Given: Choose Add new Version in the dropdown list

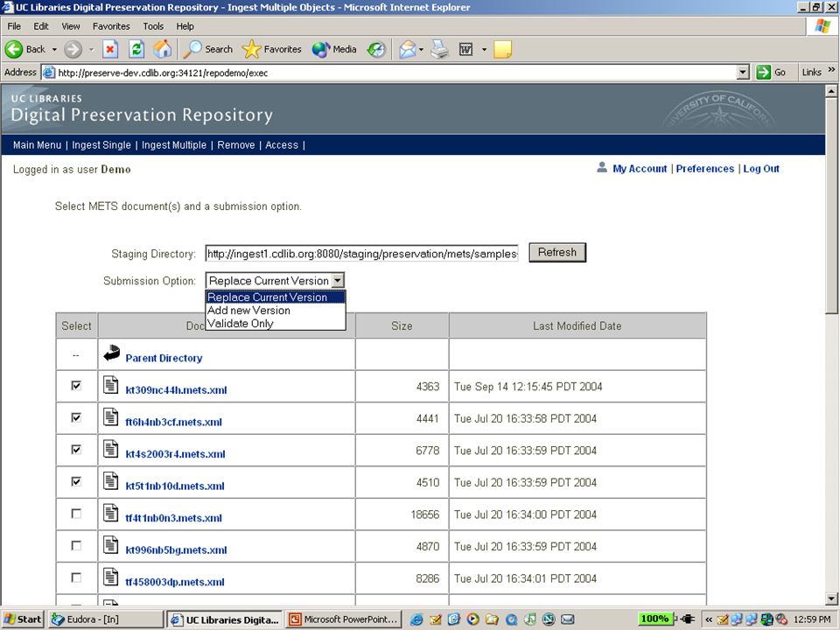Looking at the screenshot, I should coord(276,311).
